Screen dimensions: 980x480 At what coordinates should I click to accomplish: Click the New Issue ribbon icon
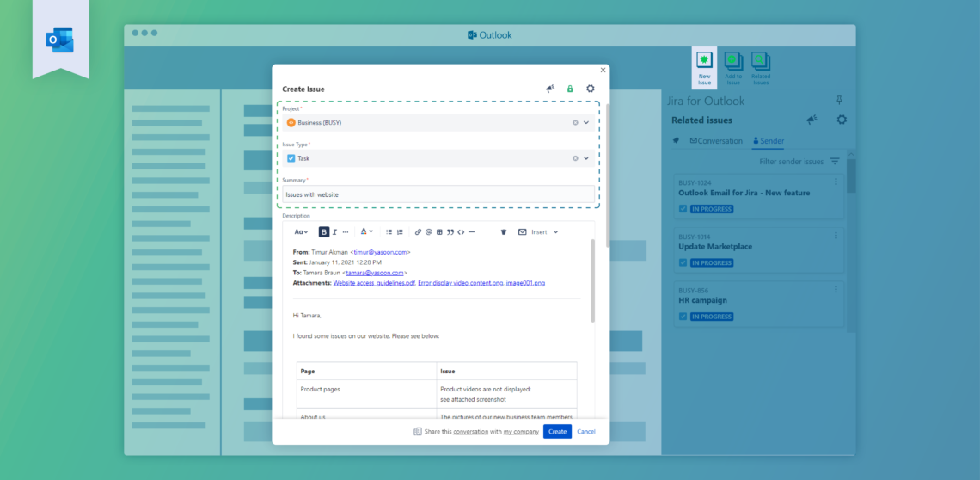[x=704, y=68]
